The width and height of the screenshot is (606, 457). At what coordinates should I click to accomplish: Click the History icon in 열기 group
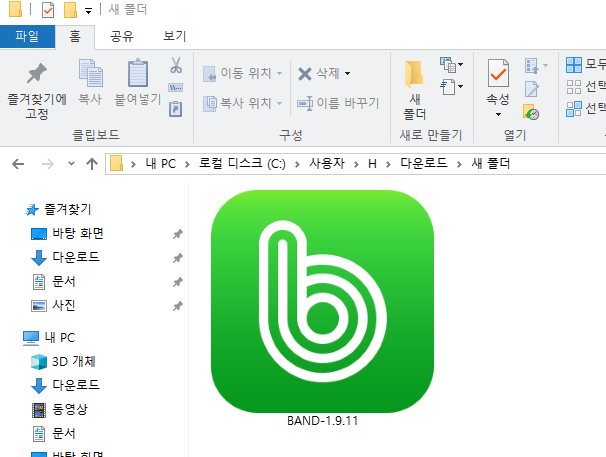[x=531, y=112]
